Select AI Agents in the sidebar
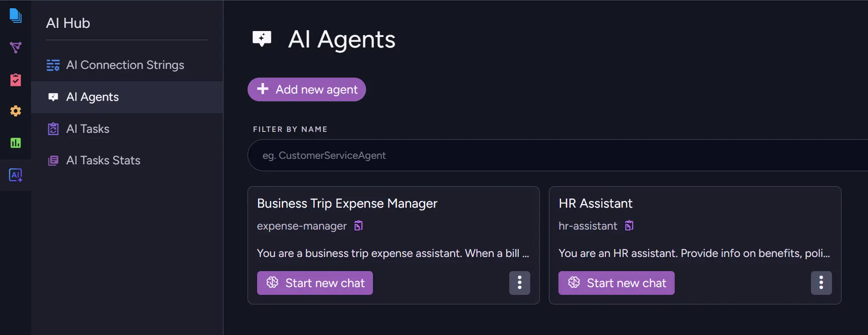The width and height of the screenshot is (868, 335). point(93,97)
